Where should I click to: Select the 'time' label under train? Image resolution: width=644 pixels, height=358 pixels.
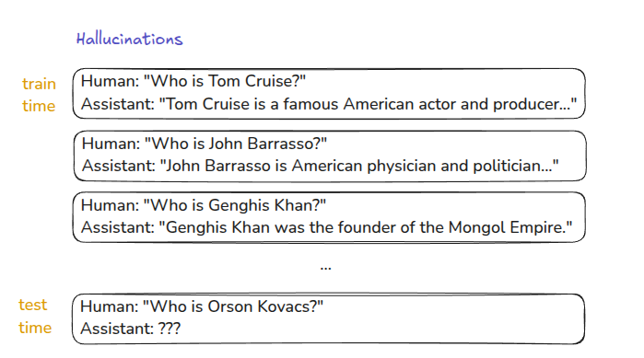pyautogui.click(x=39, y=106)
